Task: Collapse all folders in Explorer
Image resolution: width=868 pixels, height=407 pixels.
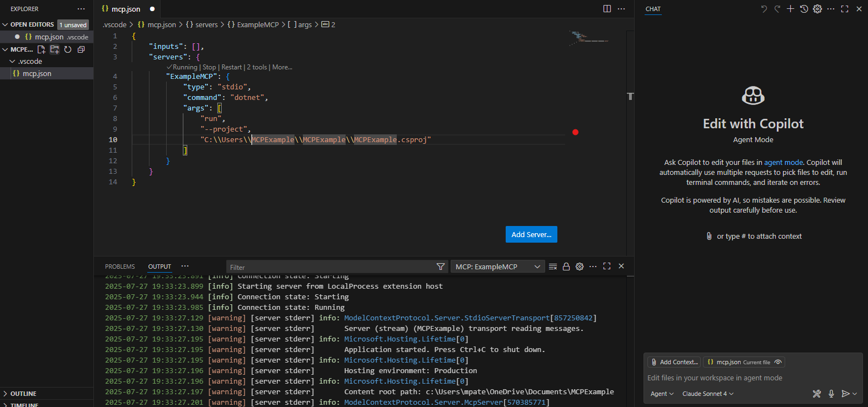Action: point(81,49)
